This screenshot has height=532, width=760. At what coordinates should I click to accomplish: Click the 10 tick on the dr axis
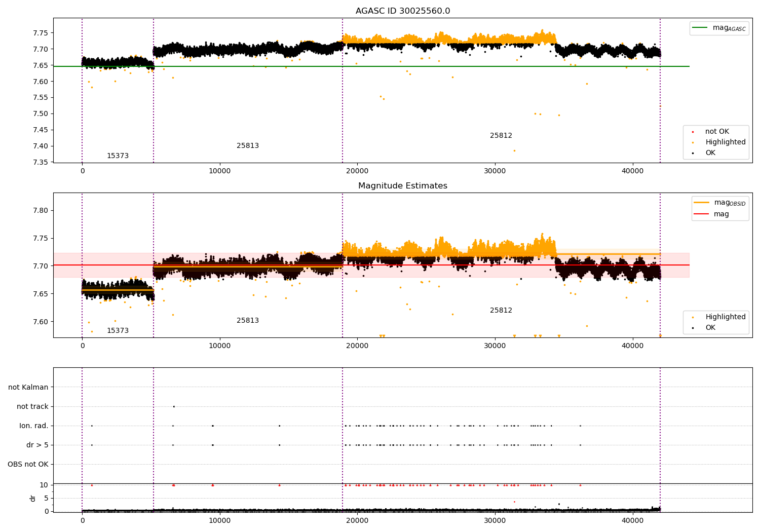tap(44, 485)
